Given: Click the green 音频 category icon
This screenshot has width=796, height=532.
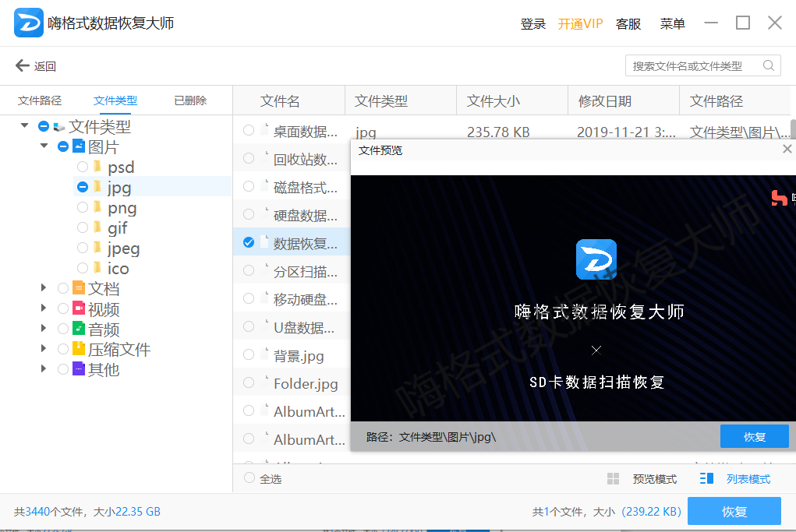Looking at the screenshot, I should 79,329.
